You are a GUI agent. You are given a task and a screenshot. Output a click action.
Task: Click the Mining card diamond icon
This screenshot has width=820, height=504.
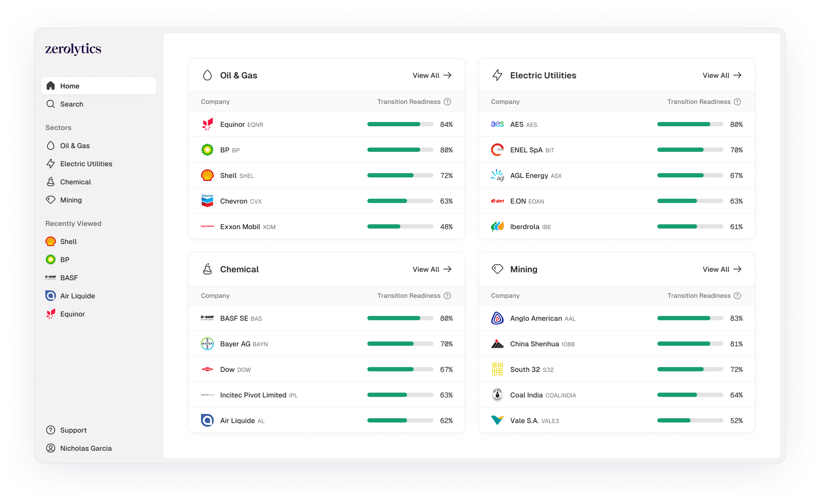[x=497, y=269]
